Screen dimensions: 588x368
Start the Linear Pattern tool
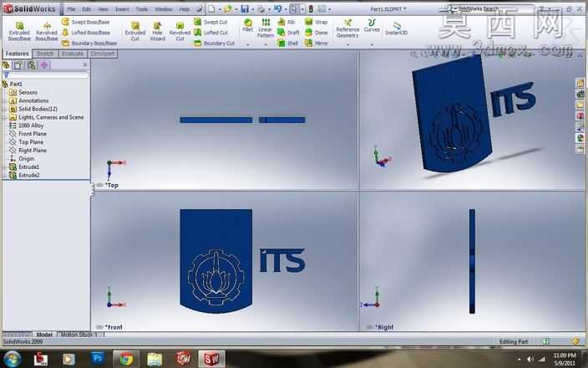[266, 28]
